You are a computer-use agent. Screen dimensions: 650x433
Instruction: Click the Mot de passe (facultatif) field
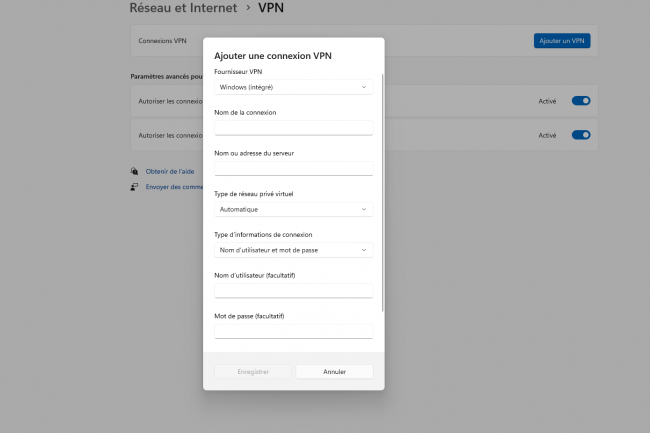point(293,331)
